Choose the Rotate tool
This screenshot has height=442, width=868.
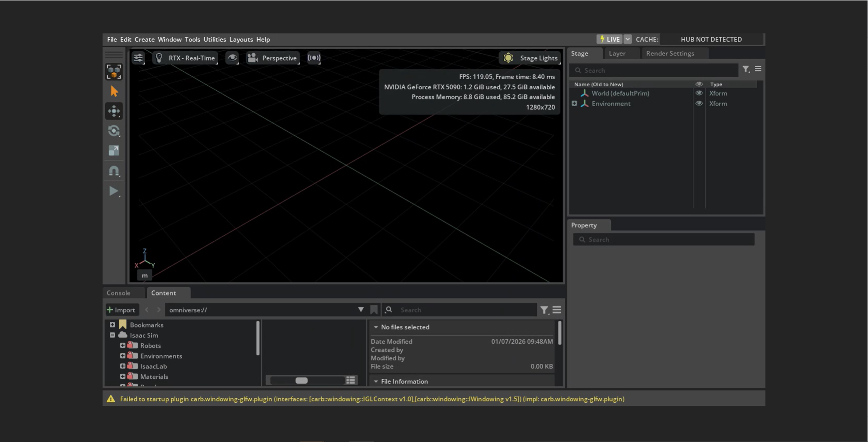(x=114, y=131)
